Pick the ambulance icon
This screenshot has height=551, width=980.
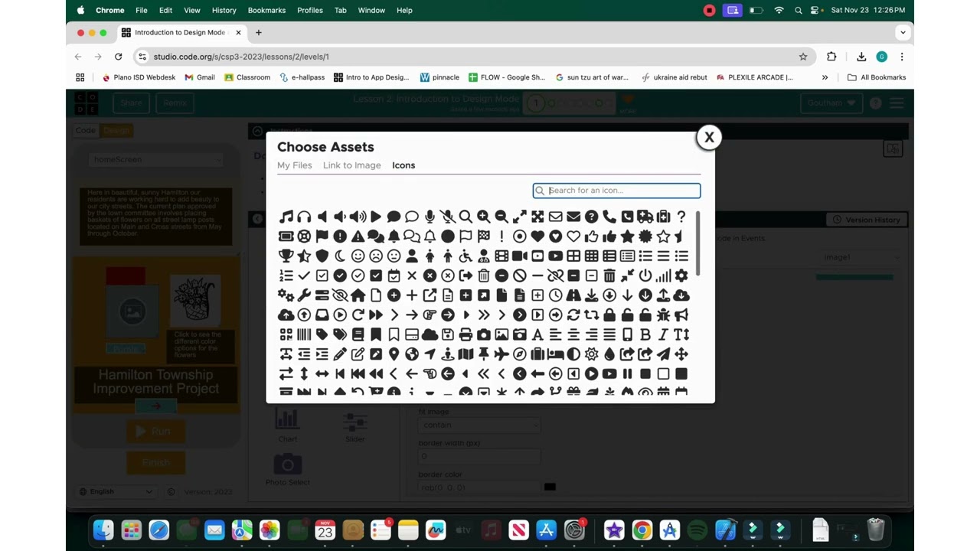tap(645, 217)
